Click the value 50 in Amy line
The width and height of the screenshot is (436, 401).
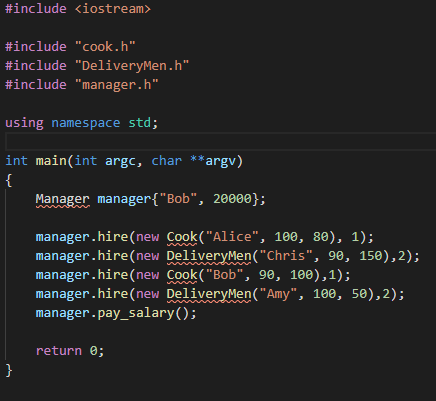[x=359, y=294]
